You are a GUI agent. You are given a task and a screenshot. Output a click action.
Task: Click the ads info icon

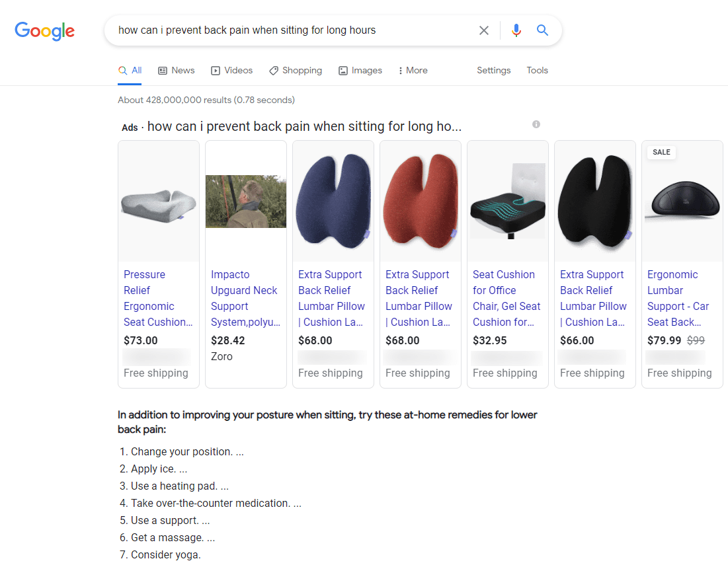point(536,124)
